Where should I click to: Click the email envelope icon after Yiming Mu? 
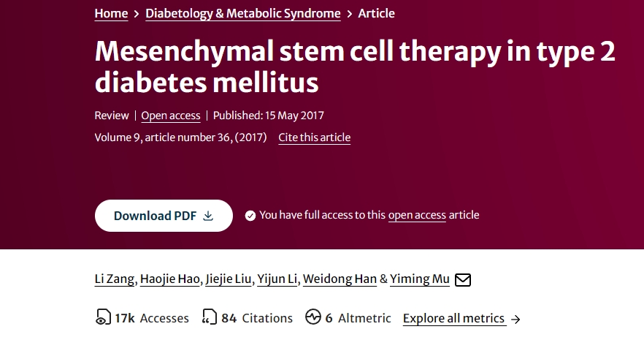click(463, 279)
